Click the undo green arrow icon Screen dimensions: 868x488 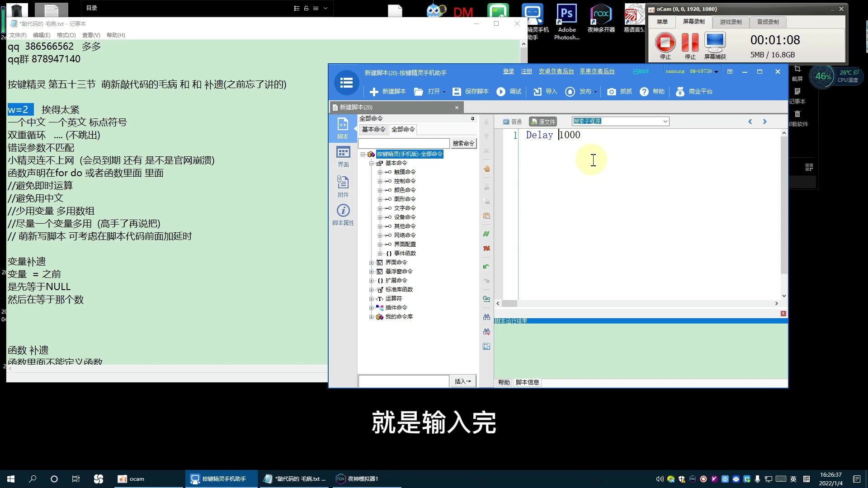[486, 267]
